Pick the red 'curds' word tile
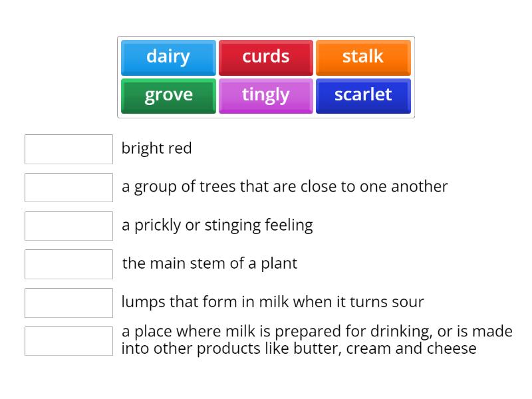The width and height of the screenshot is (532, 399). click(x=265, y=57)
